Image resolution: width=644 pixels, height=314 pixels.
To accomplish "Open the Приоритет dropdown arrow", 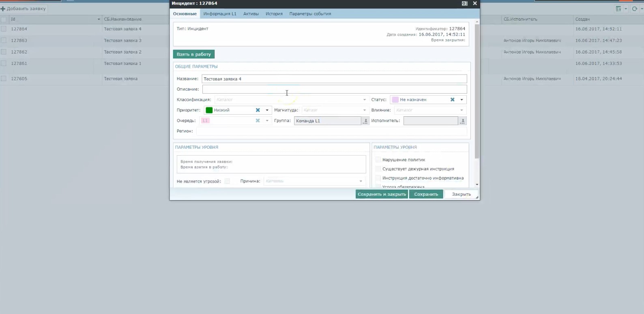I will point(267,110).
